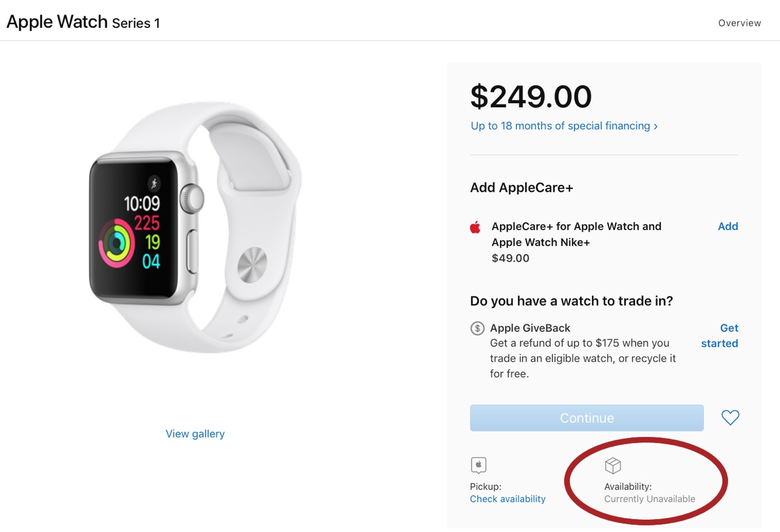The width and height of the screenshot is (780, 532).
Task: Click the $49.00 AppleCare+ price
Action: tap(511, 258)
